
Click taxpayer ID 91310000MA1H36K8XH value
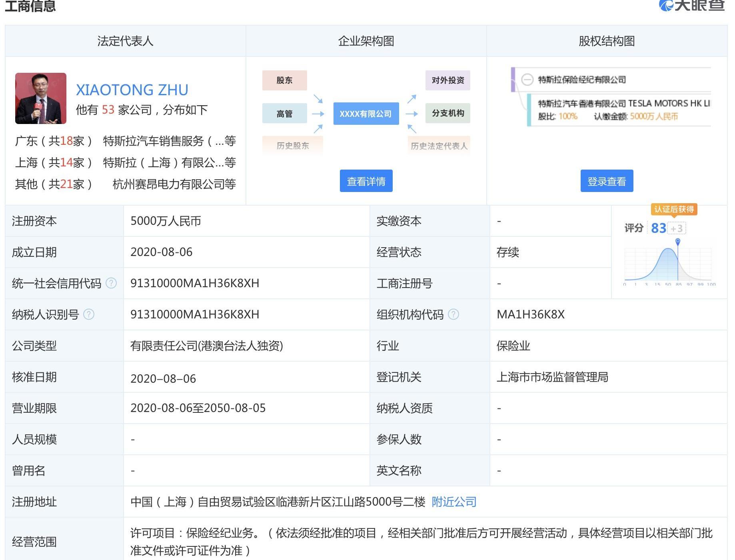pos(195,314)
